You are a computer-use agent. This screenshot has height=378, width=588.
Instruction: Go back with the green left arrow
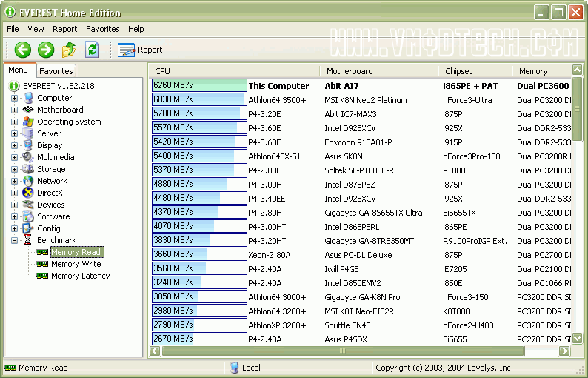pos(23,50)
